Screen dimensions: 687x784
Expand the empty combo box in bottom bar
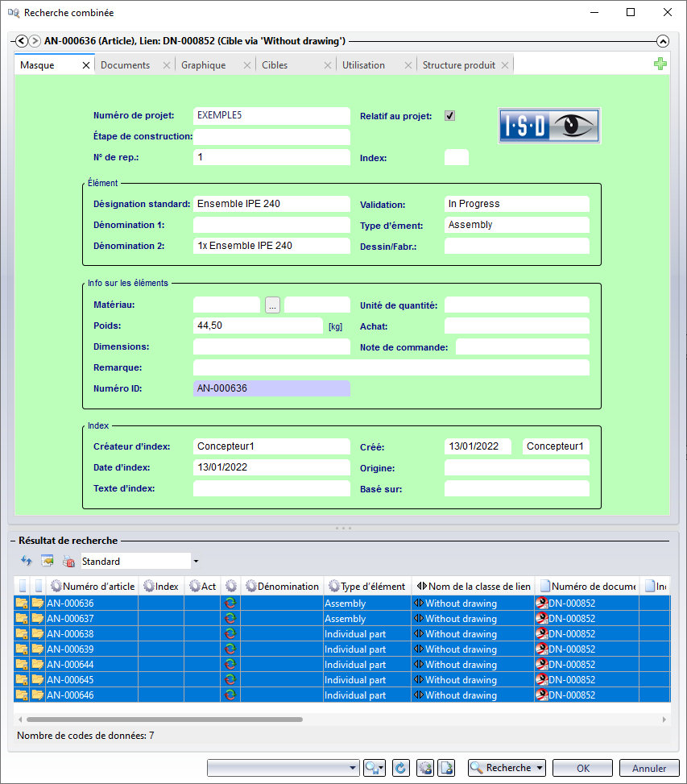353,768
